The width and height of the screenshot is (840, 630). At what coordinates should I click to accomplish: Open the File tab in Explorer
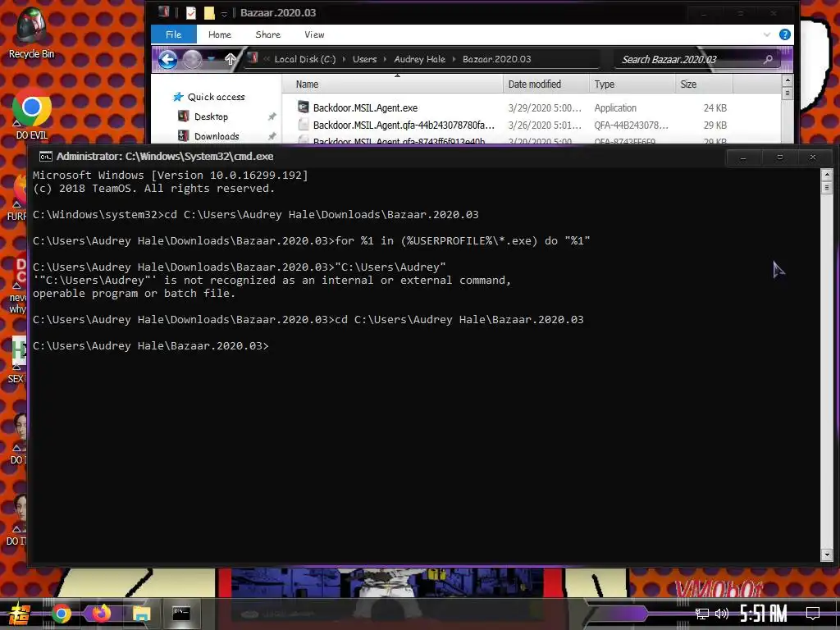point(174,34)
